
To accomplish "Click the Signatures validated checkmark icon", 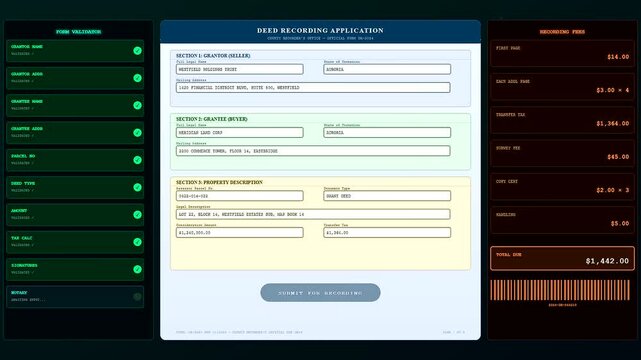I will click(137, 269).
